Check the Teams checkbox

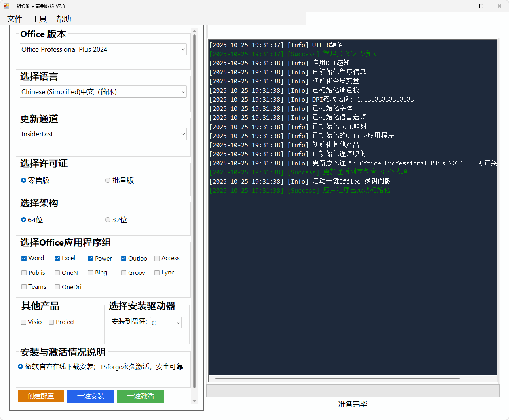[x=24, y=286]
